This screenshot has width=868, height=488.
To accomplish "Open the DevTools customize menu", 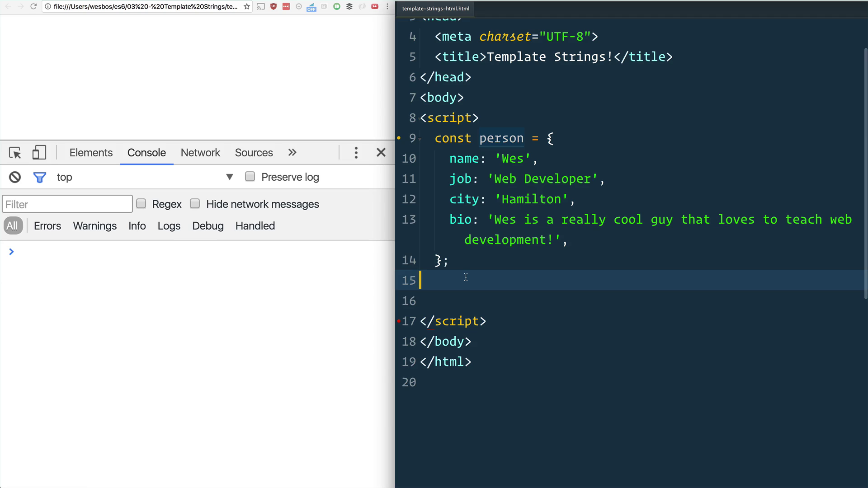I will pos(356,153).
